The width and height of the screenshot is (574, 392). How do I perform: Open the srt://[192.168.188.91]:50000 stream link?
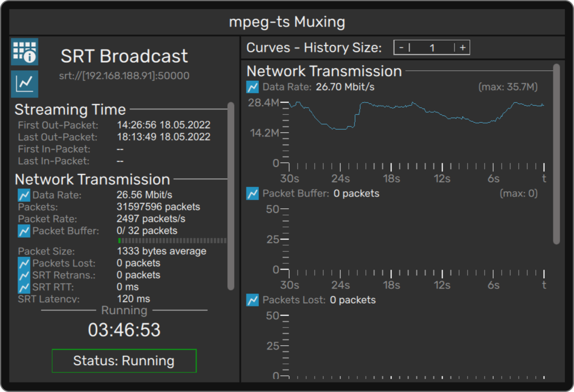tap(123, 76)
